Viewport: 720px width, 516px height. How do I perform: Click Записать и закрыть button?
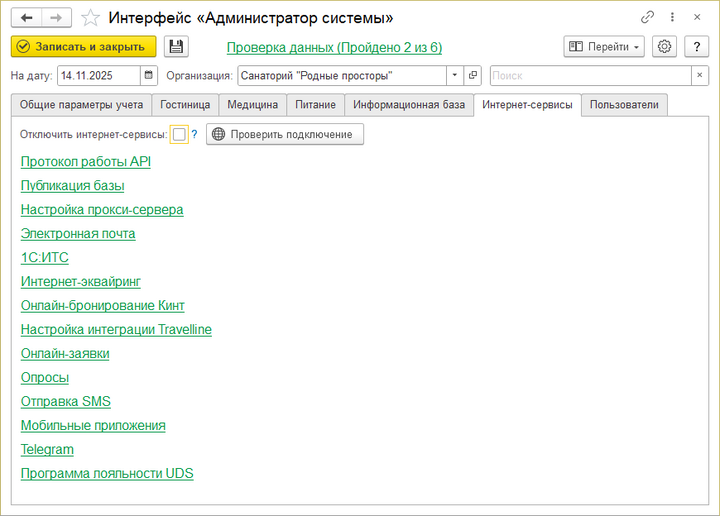point(84,47)
